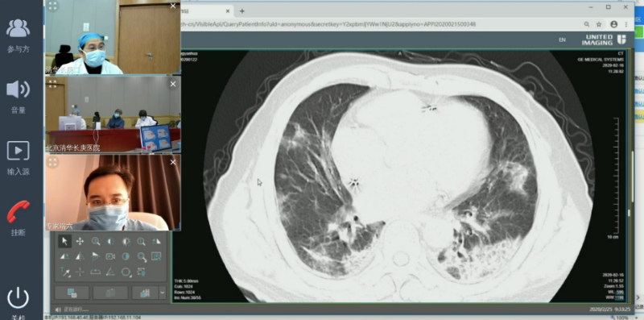Click the magnifier with return arrow
This screenshot has width=644, height=320.
(x=142, y=257)
